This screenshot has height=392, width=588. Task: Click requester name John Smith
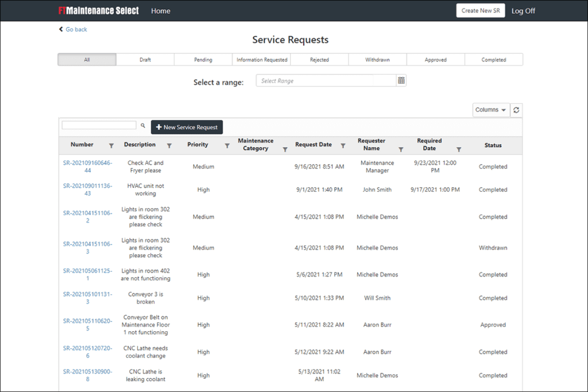coord(377,189)
